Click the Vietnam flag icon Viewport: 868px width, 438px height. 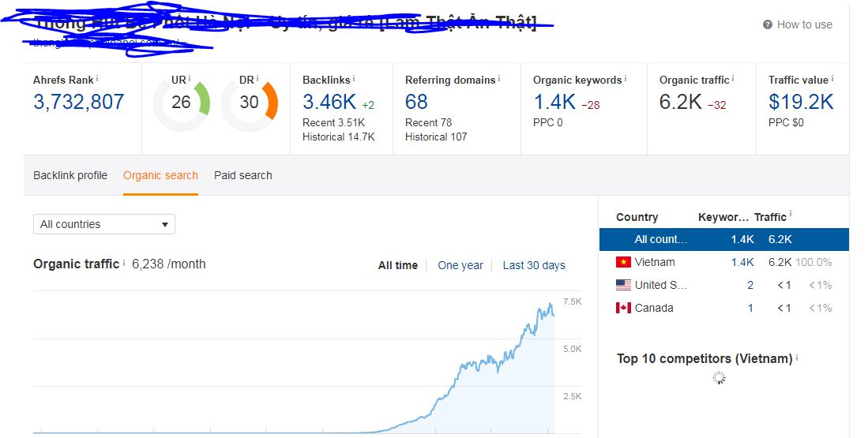pos(623,261)
